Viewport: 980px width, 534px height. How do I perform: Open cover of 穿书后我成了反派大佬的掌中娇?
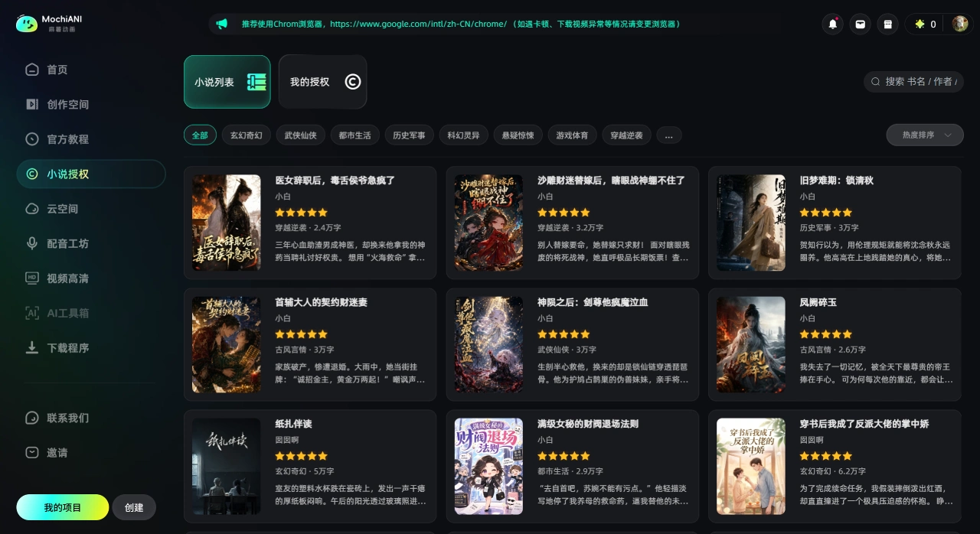[751, 466]
